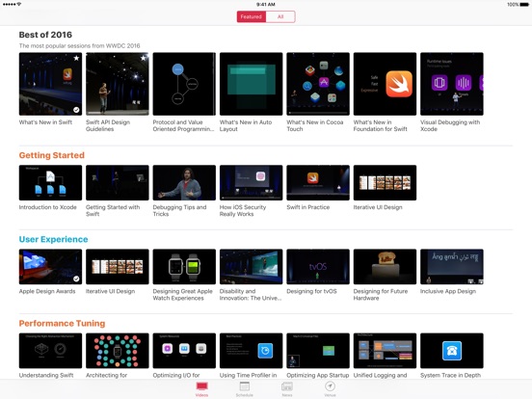Switch to the Featured segment
The image size is (532, 399).
(x=252, y=16)
